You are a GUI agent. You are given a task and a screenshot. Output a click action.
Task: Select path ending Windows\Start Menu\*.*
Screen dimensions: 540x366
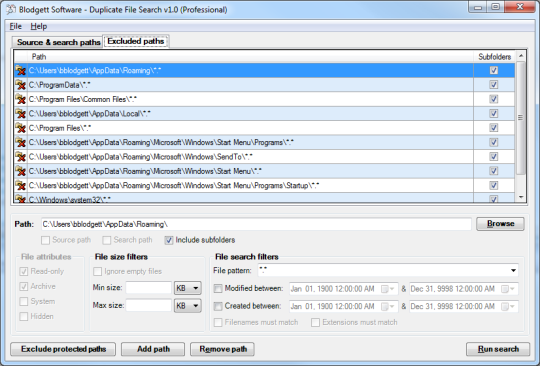[x=264, y=171]
